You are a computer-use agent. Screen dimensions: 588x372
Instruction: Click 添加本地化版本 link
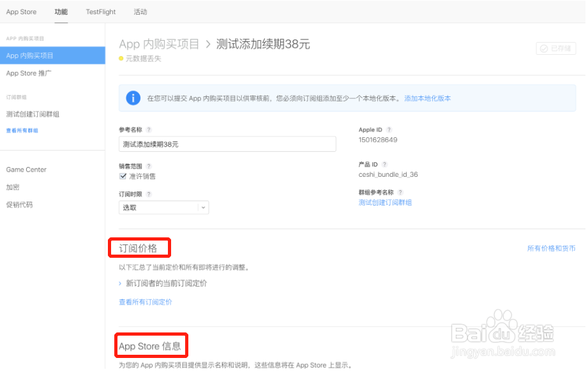click(x=428, y=98)
